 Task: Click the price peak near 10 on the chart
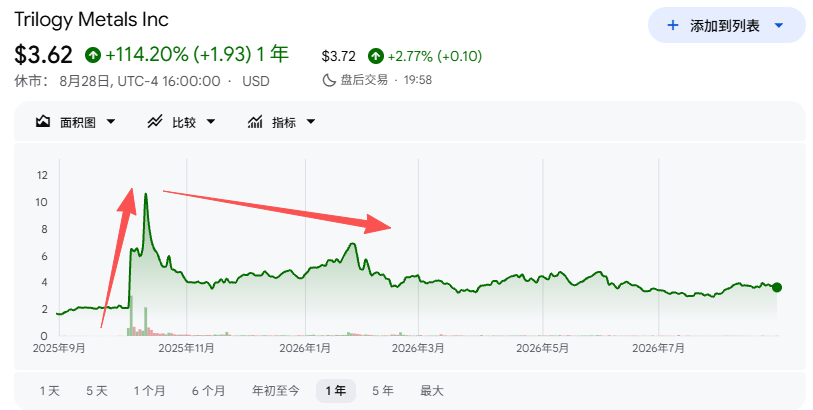coord(146,195)
